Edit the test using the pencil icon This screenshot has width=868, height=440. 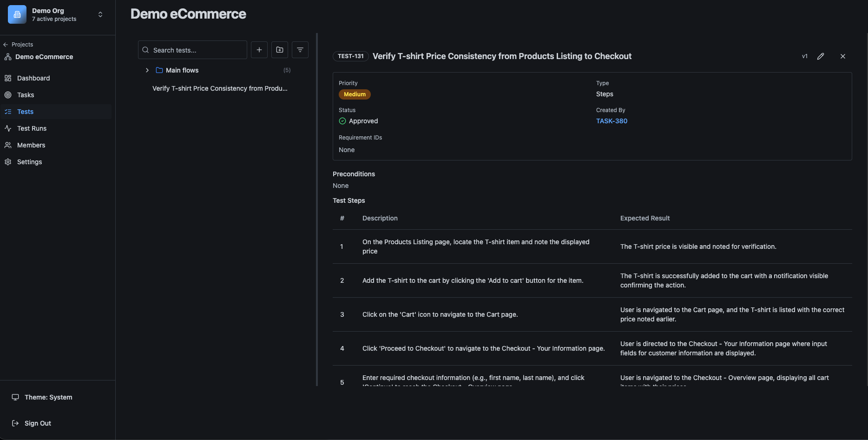point(821,56)
